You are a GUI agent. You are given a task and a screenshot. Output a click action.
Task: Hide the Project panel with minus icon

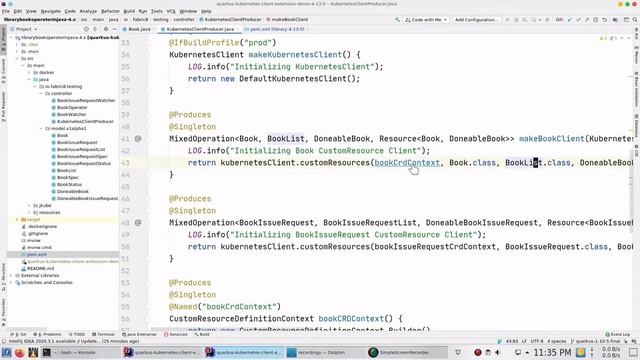(x=115, y=29)
